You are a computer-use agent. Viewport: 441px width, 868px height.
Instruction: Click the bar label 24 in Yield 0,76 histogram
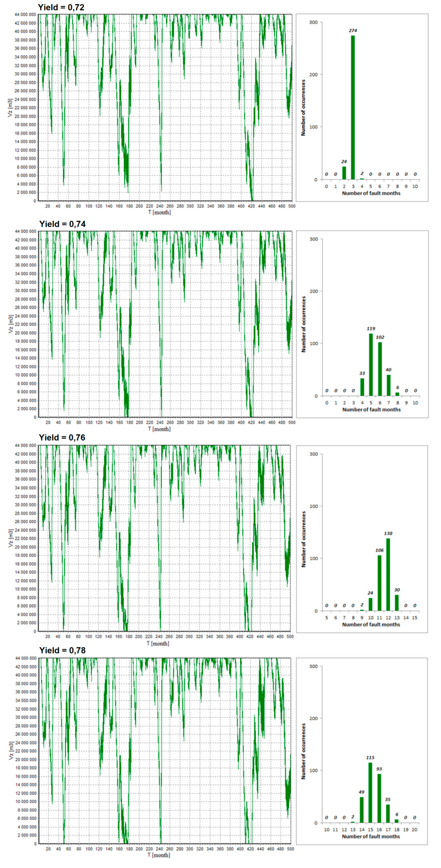click(370, 593)
